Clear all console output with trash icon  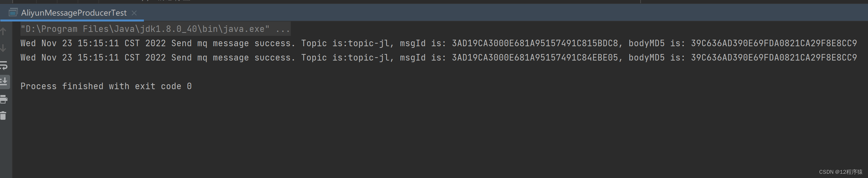click(3, 116)
